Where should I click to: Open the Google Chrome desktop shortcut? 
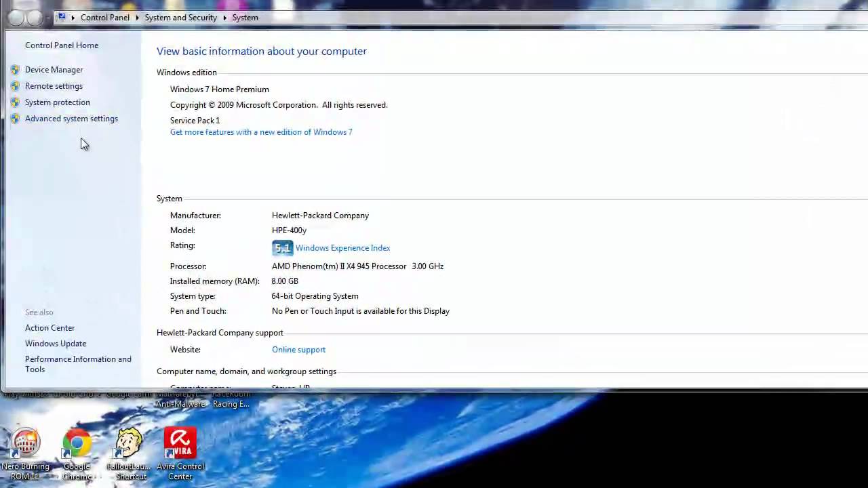pos(77,453)
